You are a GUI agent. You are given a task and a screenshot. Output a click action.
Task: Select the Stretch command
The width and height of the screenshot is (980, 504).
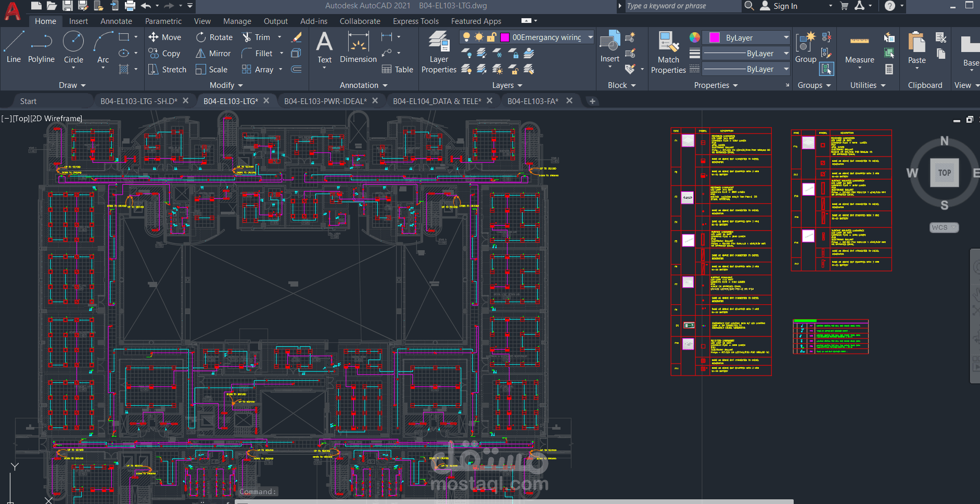[x=167, y=70]
